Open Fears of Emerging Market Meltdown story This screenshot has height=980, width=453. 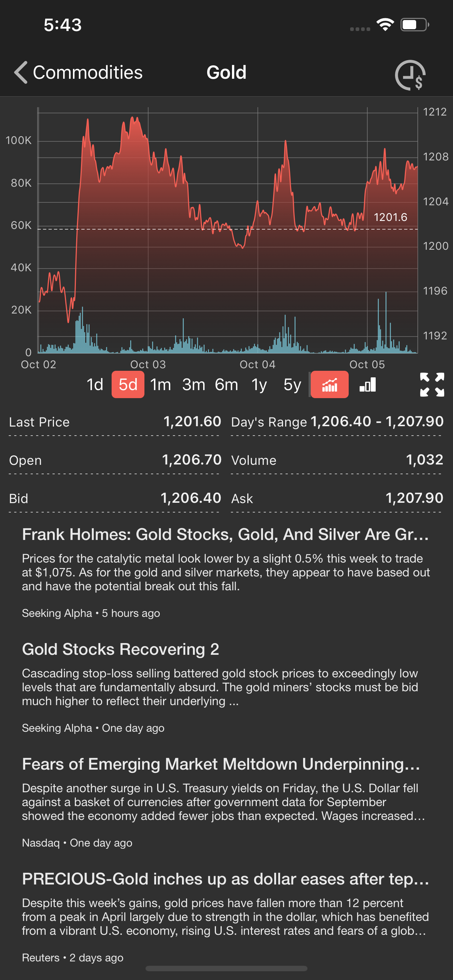click(x=221, y=764)
